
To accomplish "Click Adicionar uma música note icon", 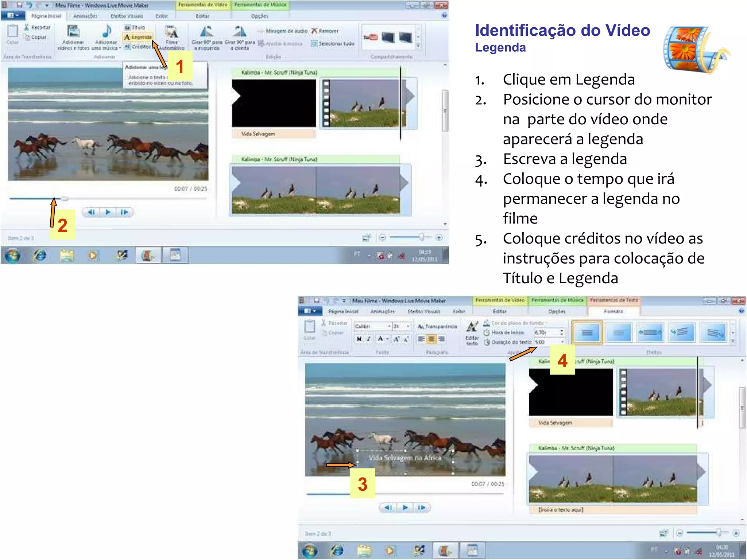I will (x=107, y=31).
